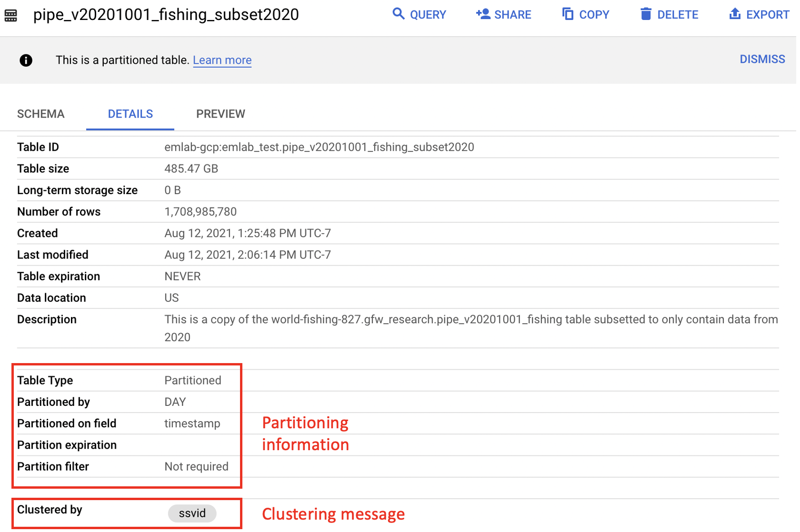Viewport: 800px width, 532px height.
Task: Click the Share person-add icon
Action: pyautogui.click(x=483, y=14)
